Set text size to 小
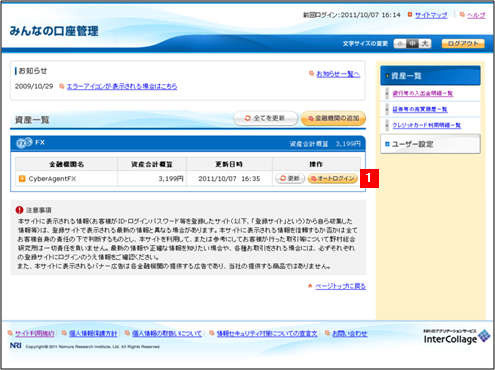495x370 pixels. (400, 44)
